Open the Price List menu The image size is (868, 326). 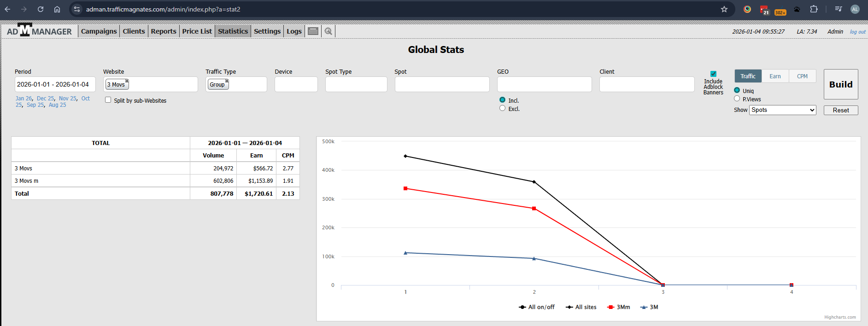point(197,31)
